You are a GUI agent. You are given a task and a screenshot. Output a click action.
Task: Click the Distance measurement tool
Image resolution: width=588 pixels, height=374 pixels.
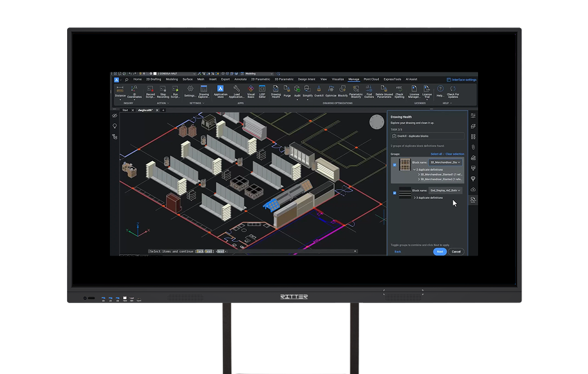[x=120, y=91]
